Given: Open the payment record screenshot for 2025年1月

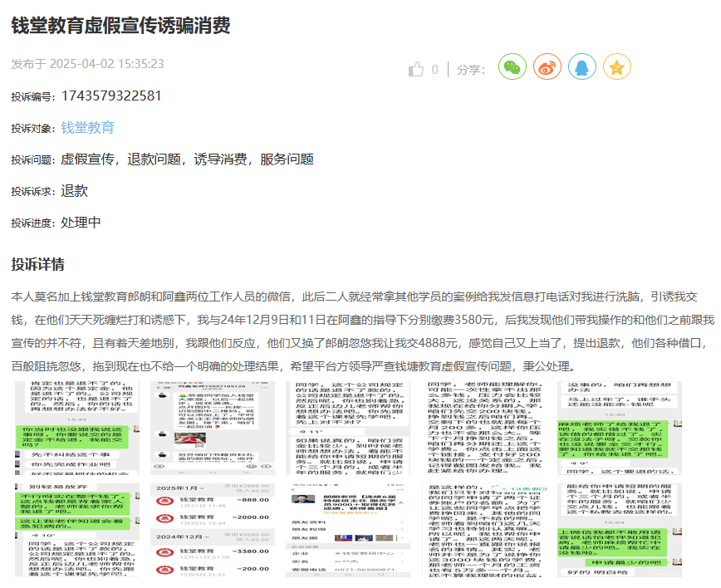Looking at the screenshot, I should (x=213, y=530).
